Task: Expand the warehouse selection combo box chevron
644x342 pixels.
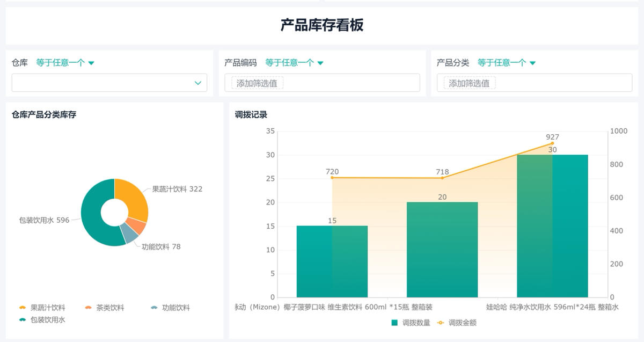Action: [197, 83]
